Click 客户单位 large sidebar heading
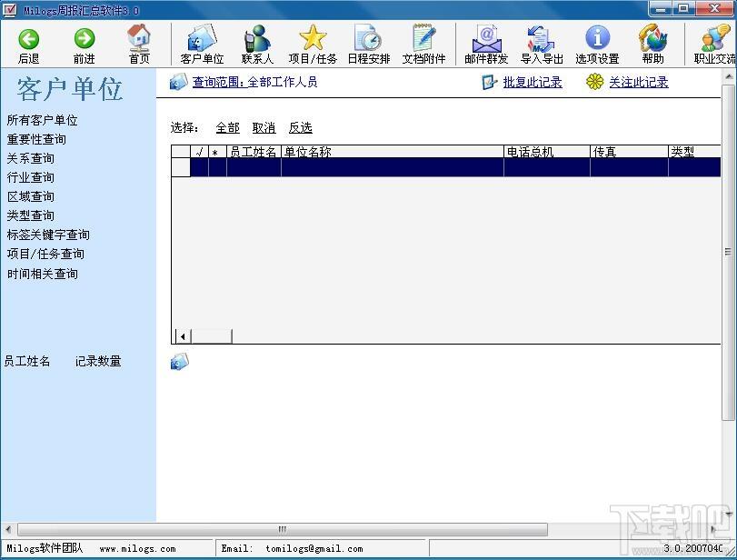Image resolution: width=737 pixels, height=560 pixels. [x=70, y=89]
